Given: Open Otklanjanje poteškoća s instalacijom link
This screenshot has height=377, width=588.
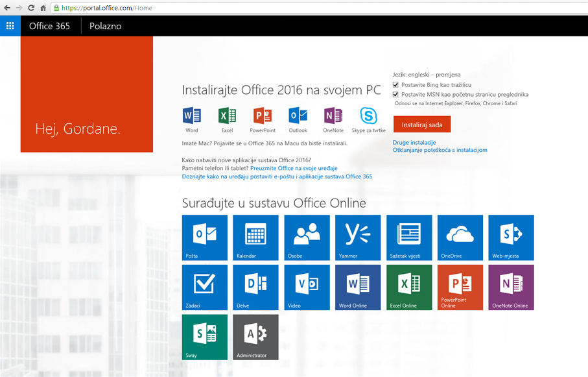Looking at the screenshot, I should pos(440,150).
